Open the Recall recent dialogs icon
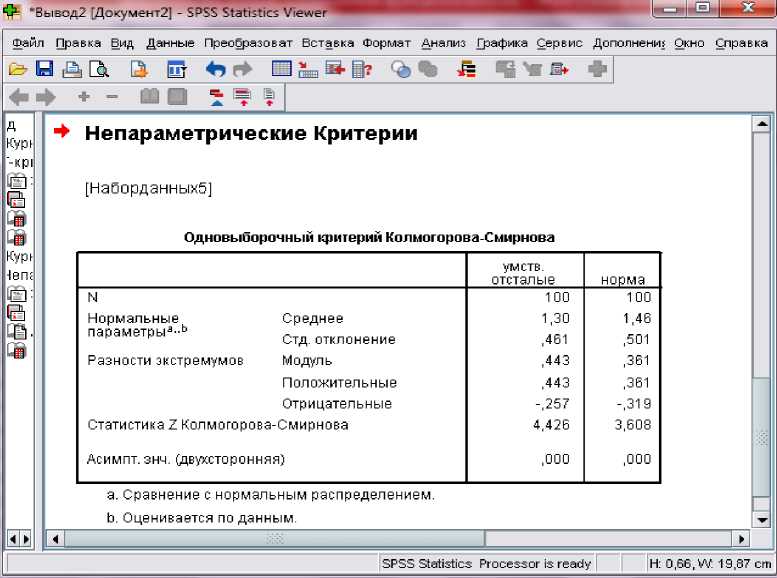The image size is (777, 578). (176, 69)
